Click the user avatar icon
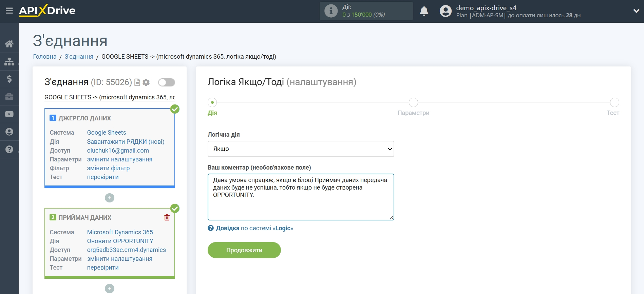644x294 pixels. point(446,11)
